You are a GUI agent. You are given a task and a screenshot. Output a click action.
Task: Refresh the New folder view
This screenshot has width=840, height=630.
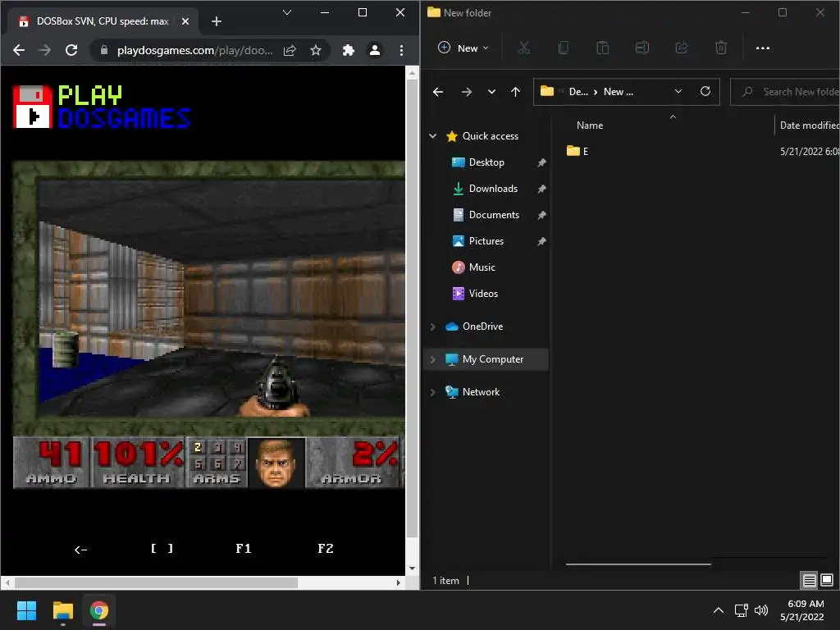tap(705, 92)
